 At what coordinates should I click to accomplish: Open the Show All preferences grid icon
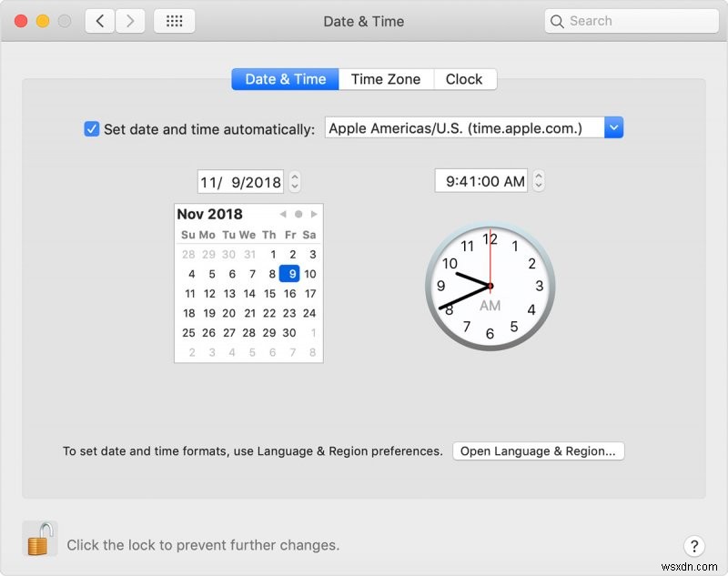174,20
